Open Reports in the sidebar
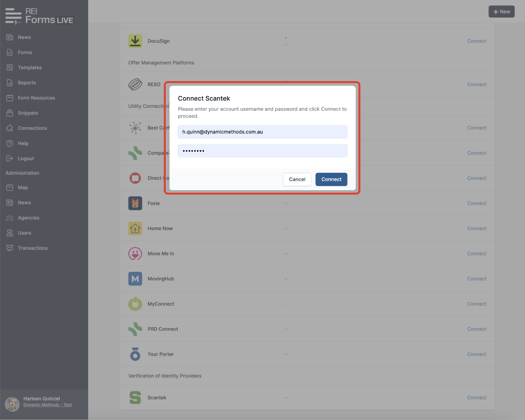The width and height of the screenshot is (525, 420). pyautogui.click(x=27, y=83)
